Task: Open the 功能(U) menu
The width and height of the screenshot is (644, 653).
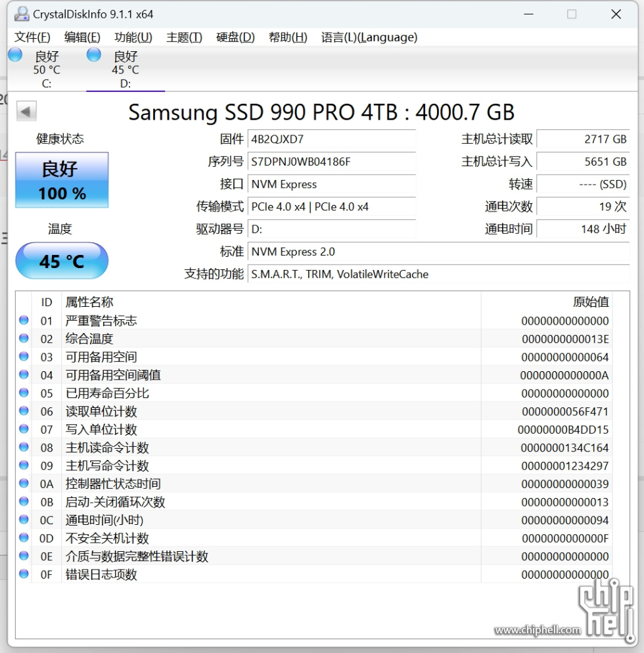Action: [x=133, y=37]
